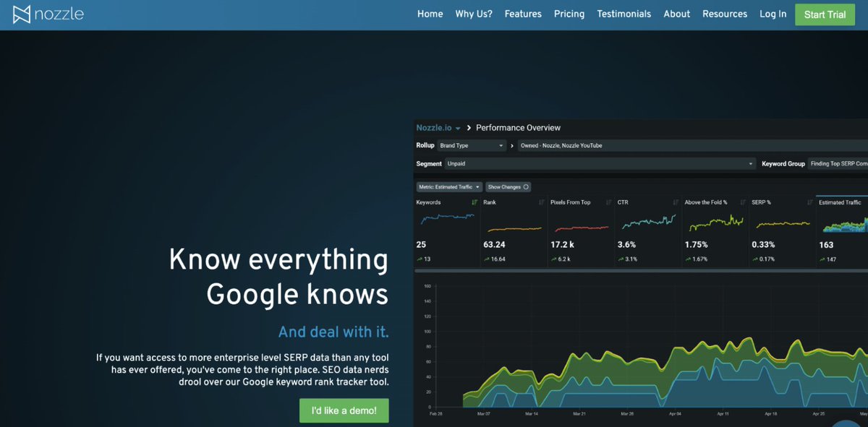Open the Why Us? nav item

[474, 14]
